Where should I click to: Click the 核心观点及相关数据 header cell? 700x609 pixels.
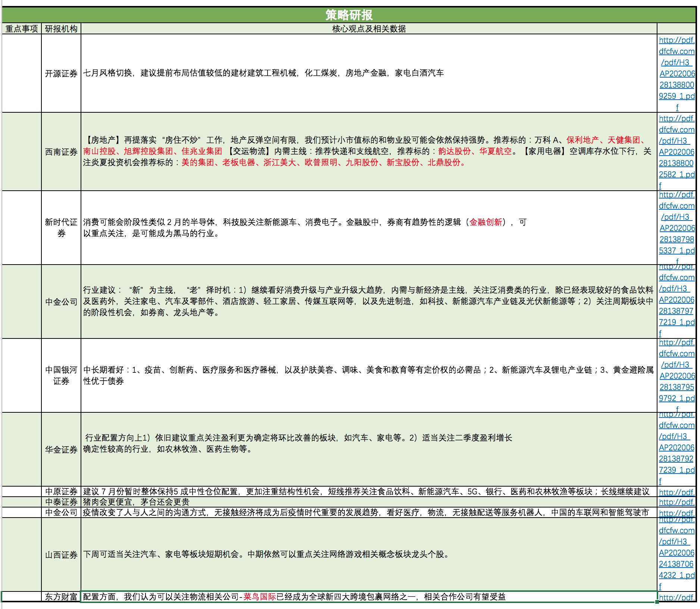point(369,29)
